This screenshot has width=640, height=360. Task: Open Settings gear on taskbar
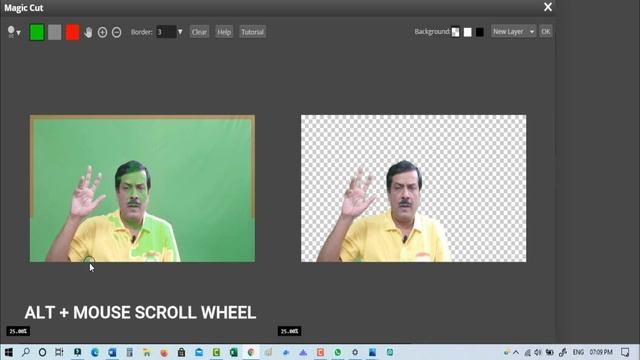click(355, 352)
